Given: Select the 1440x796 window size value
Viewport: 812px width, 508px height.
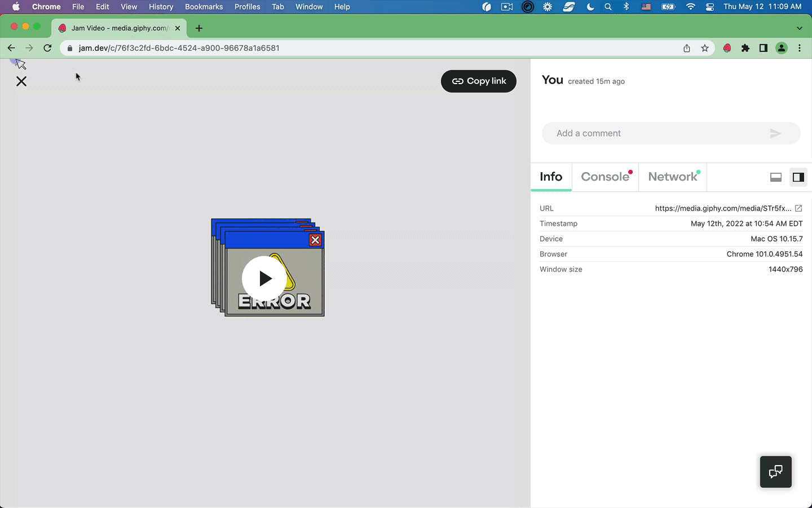Looking at the screenshot, I should [785, 269].
